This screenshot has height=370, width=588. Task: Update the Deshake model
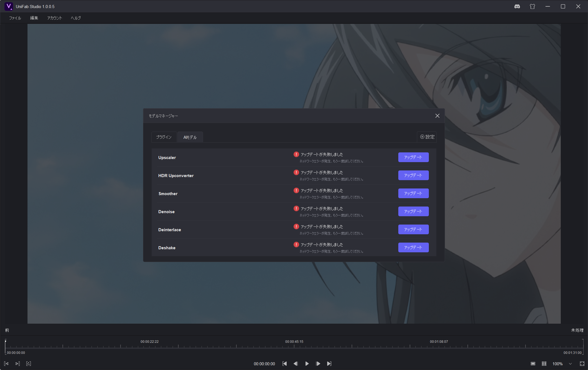point(413,248)
